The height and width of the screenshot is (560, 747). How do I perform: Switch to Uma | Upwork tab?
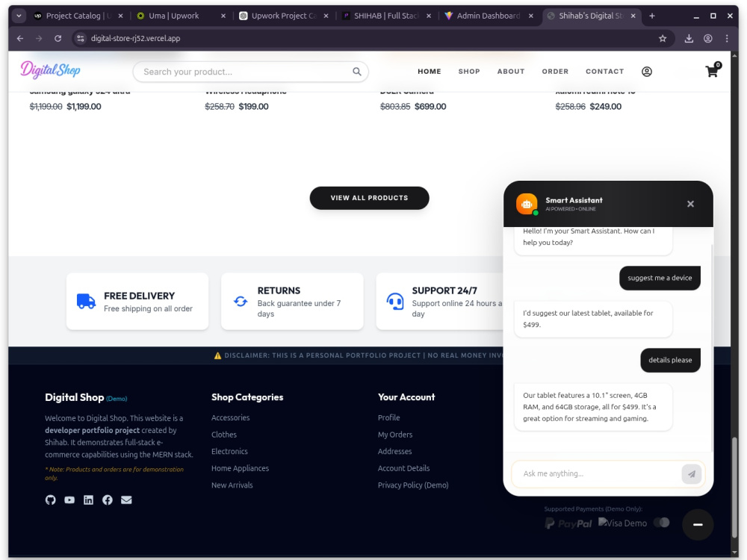coord(181,16)
